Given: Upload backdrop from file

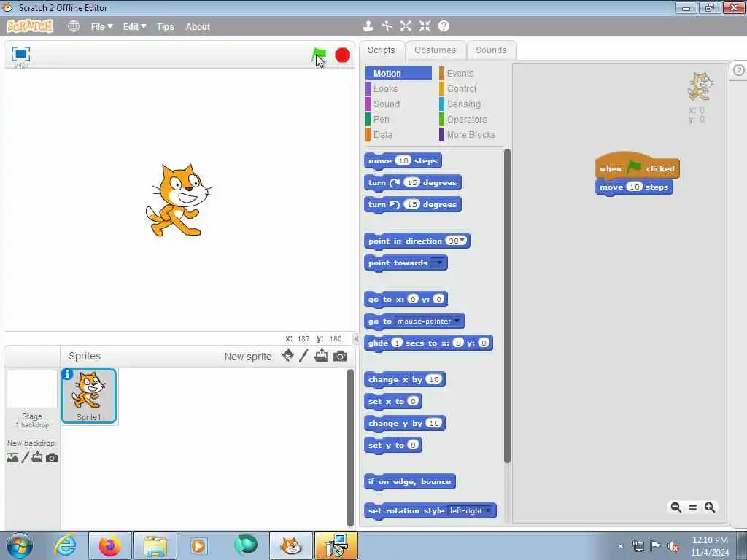Looking at the screenshot, I should pos(36,458).
